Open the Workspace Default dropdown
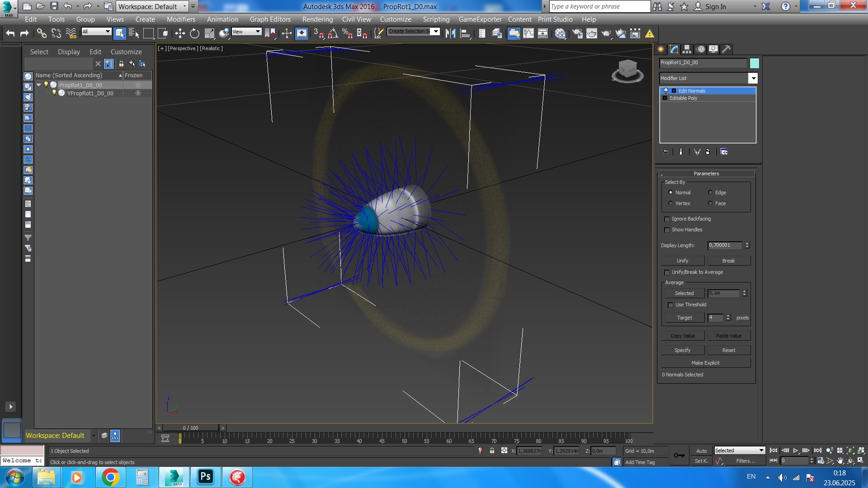868x488 pixels. [x=184, y=6]
